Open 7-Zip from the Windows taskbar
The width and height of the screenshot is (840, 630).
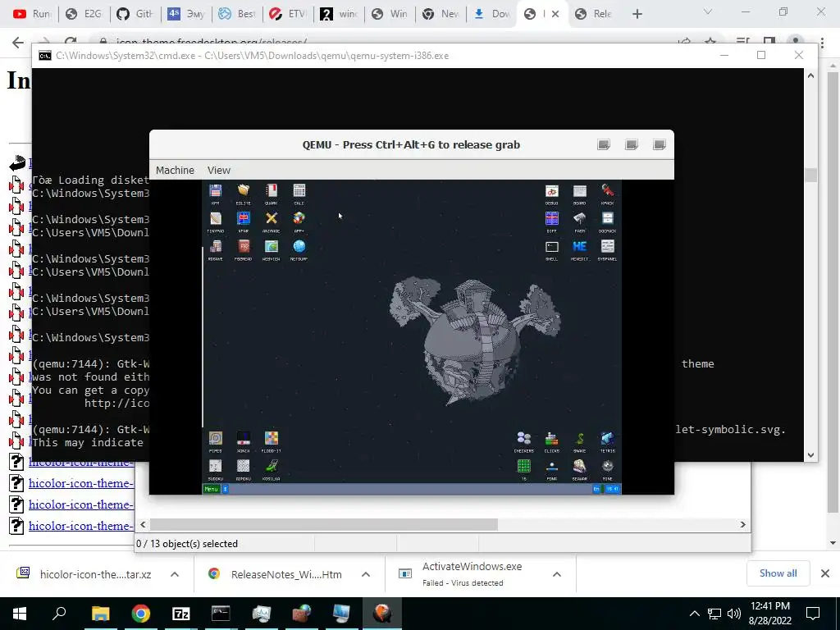pos(181,614)
